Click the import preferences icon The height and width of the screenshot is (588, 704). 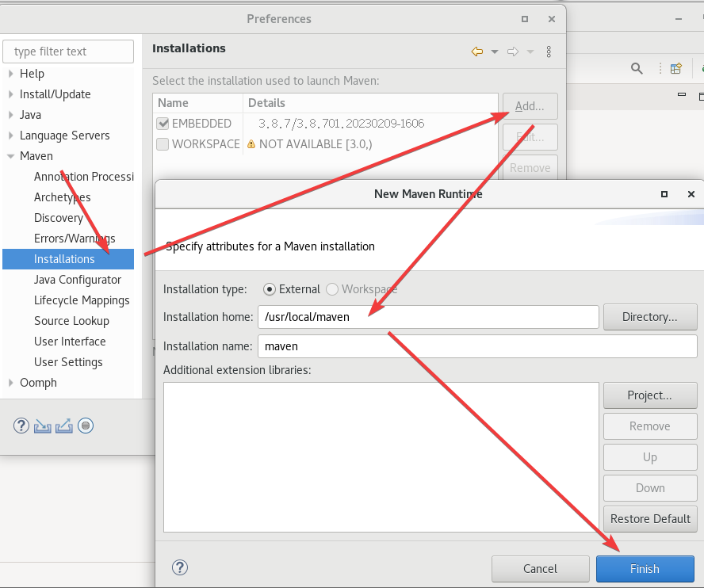click(x=43, y=426)
